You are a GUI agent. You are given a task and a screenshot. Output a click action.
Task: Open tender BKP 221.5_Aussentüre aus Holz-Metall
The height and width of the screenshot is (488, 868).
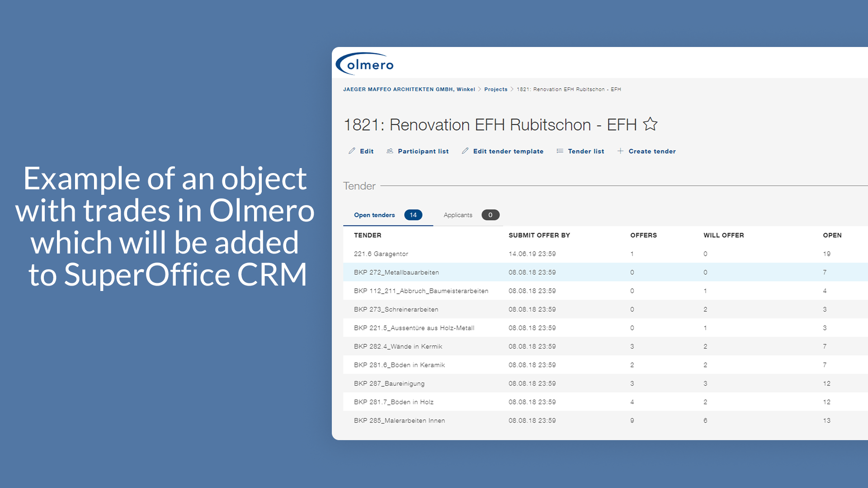click(x=414, y=328)
